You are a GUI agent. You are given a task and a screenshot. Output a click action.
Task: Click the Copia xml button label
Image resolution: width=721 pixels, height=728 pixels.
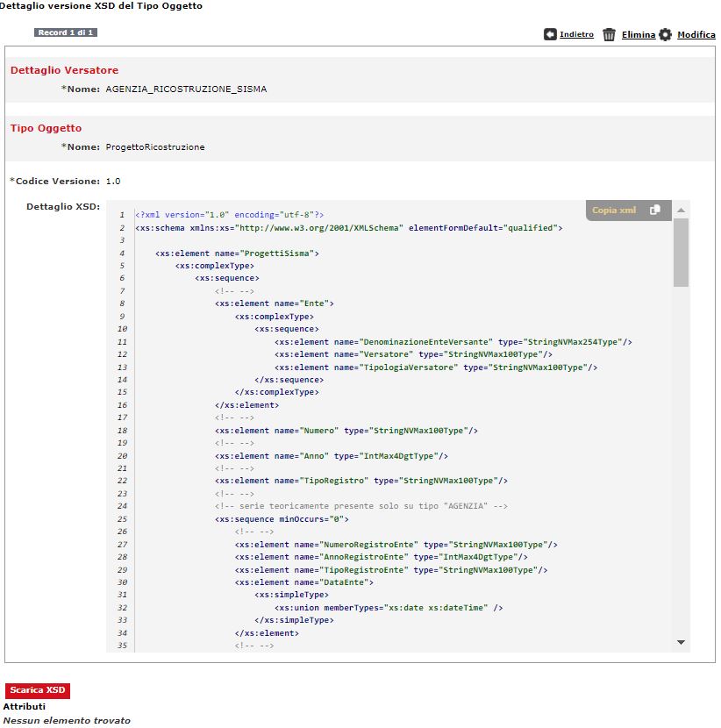coord(614,210)
